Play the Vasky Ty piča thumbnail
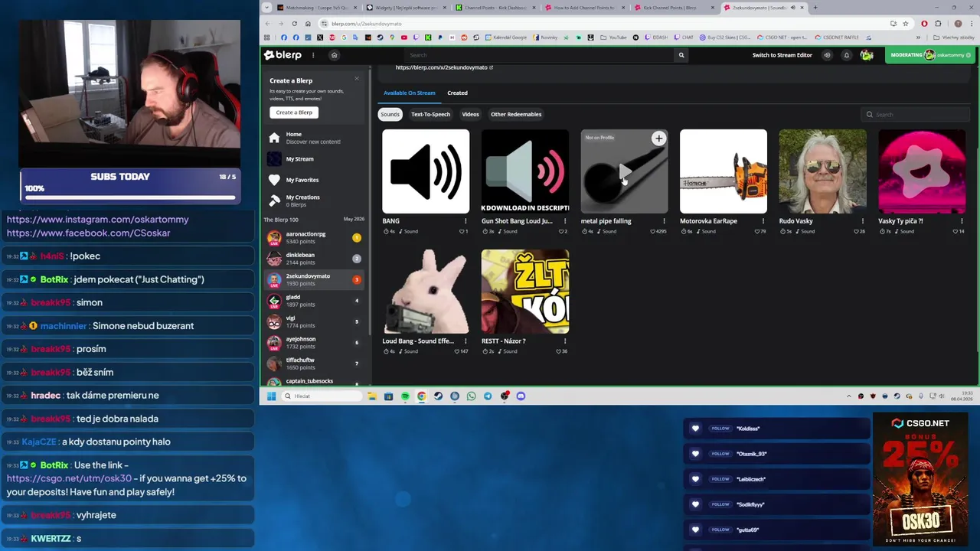The width and height of the screenshot is (980, 551). (922, 171)
